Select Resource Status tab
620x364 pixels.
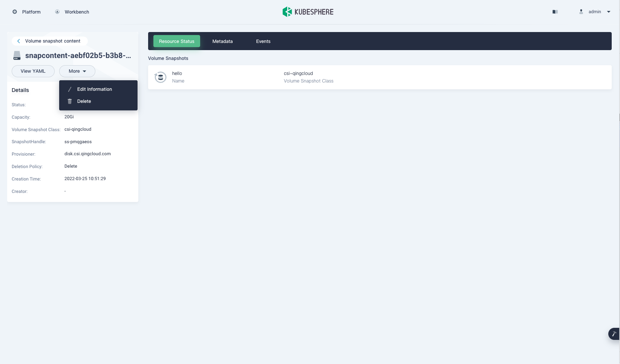pyautogui.click(x=176, y=41)
